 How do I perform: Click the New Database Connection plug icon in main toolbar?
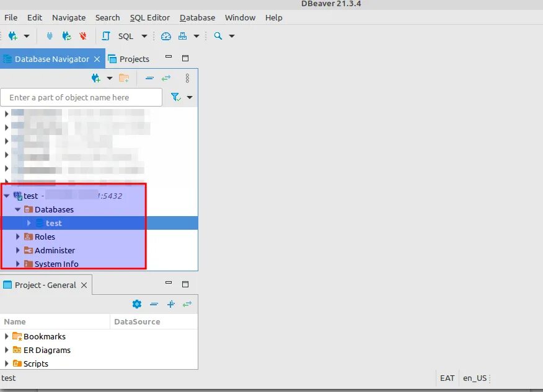[13, 36]
